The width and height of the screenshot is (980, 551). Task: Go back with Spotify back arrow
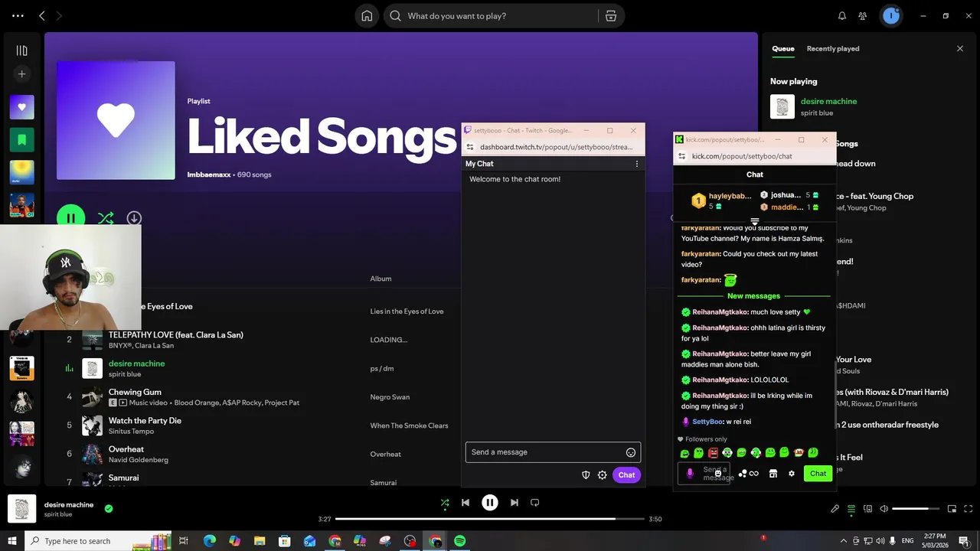(x=42, y=16)
